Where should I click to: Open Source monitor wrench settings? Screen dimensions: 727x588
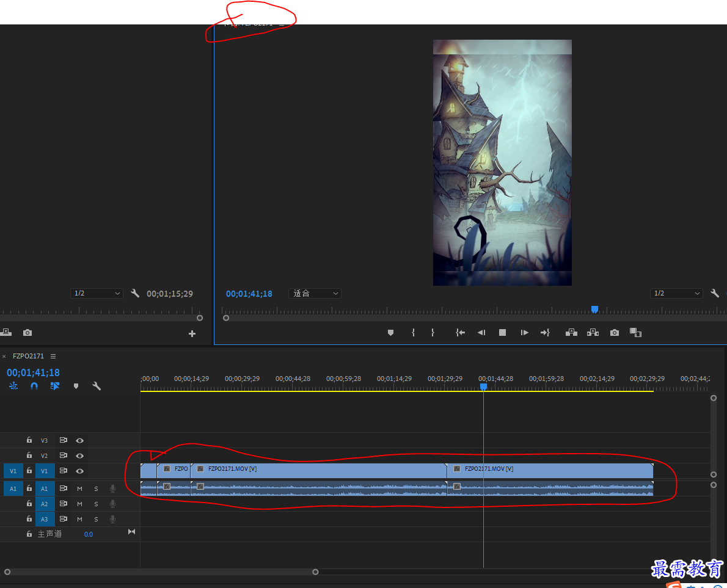[x=135, y=293]
